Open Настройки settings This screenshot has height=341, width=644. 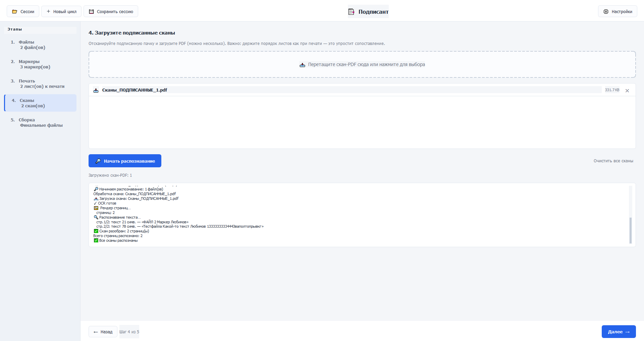click(x=618, y=11)
